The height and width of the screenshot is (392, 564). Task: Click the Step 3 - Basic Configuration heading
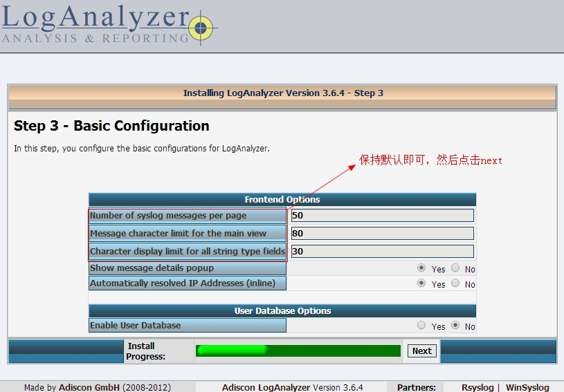[x=111, y=126]
